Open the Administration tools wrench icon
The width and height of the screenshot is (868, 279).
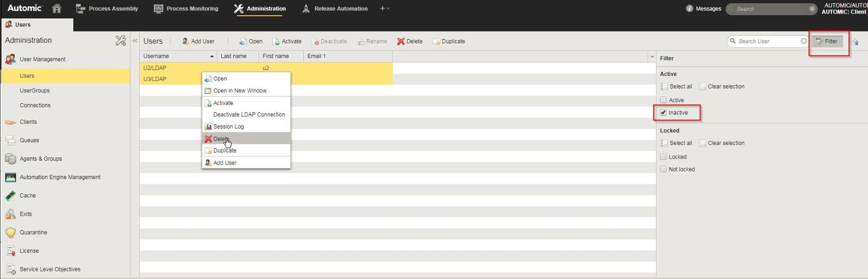tap(121, 41)
